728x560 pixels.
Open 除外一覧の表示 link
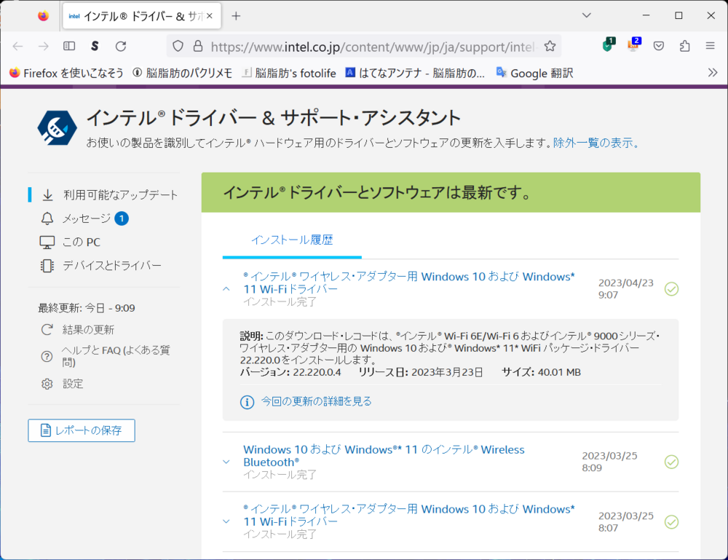pyautogui.click(x=596, y=143)
